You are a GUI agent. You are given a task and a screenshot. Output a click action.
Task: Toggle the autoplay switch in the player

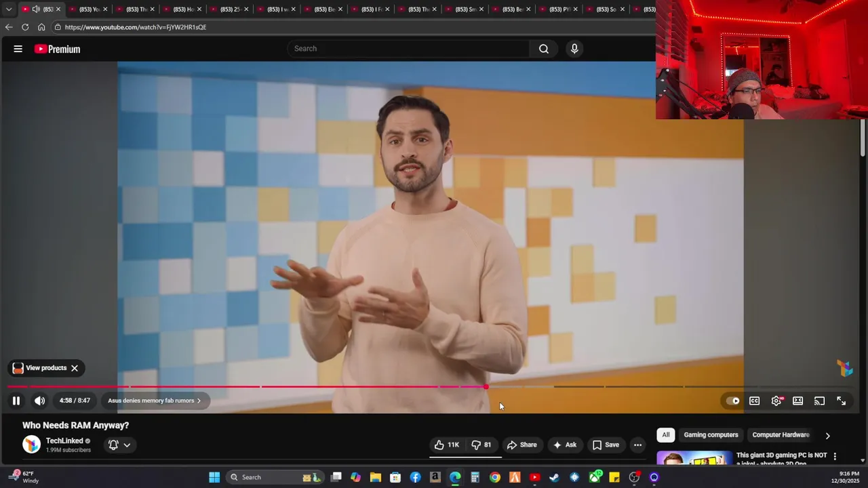click(x=733, y=401)
